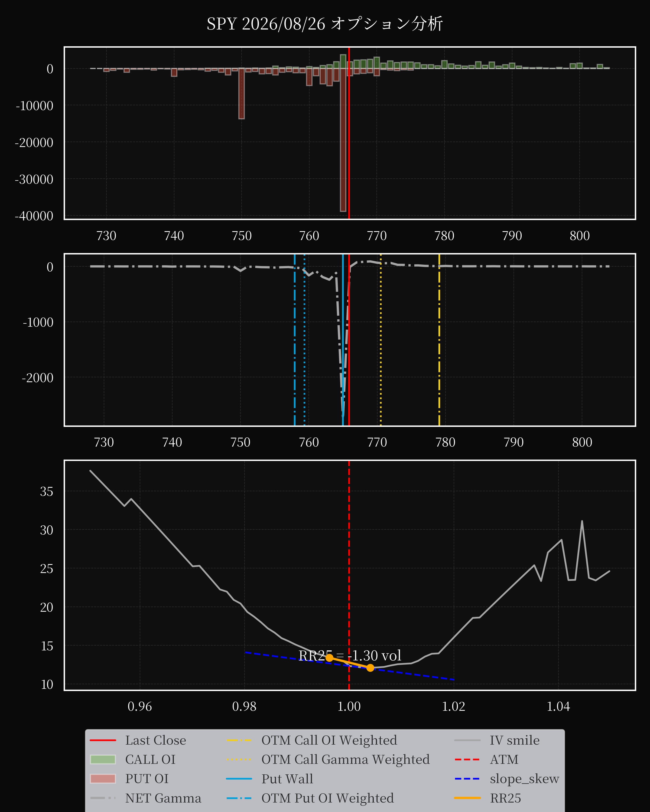650x812 pixels.
Task: Click the yellow OTM Call OI Weighted line near 779
Action: click(439, 340)
